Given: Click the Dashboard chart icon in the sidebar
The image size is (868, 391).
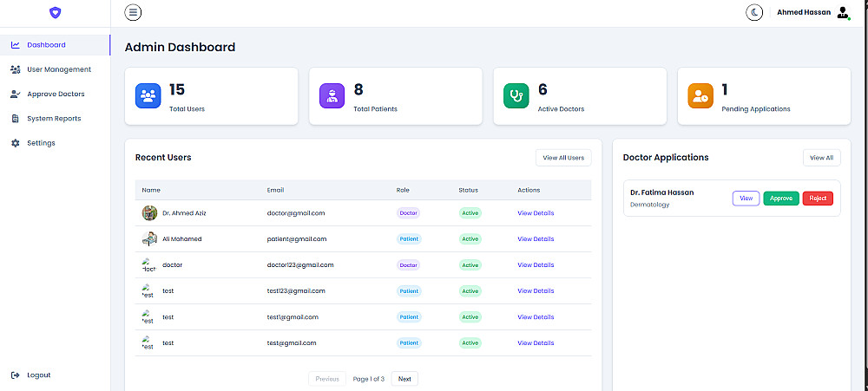Looking at the screenshot, I should 16,45.
